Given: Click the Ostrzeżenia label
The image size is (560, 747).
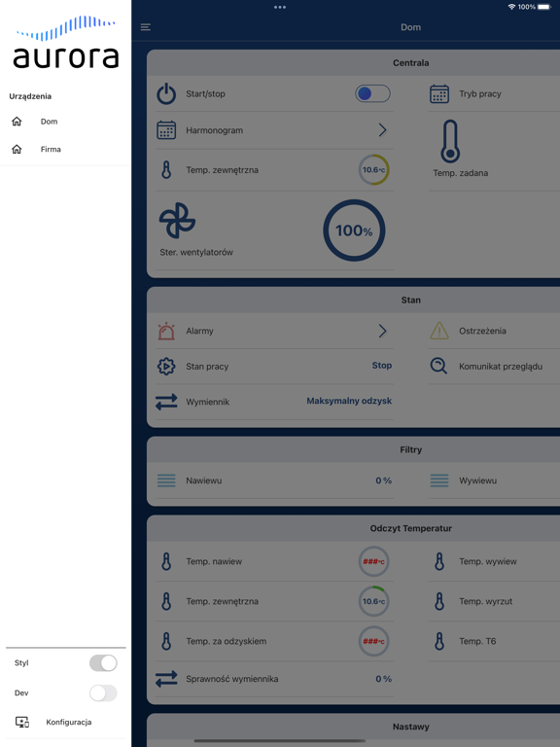Looking at the screenshot, I should click(482, 331).
